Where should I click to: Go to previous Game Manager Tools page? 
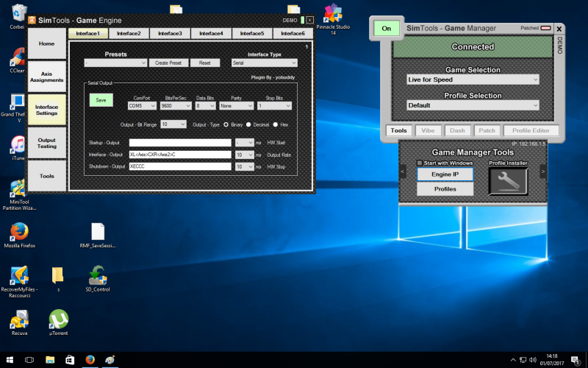[402, 171]
